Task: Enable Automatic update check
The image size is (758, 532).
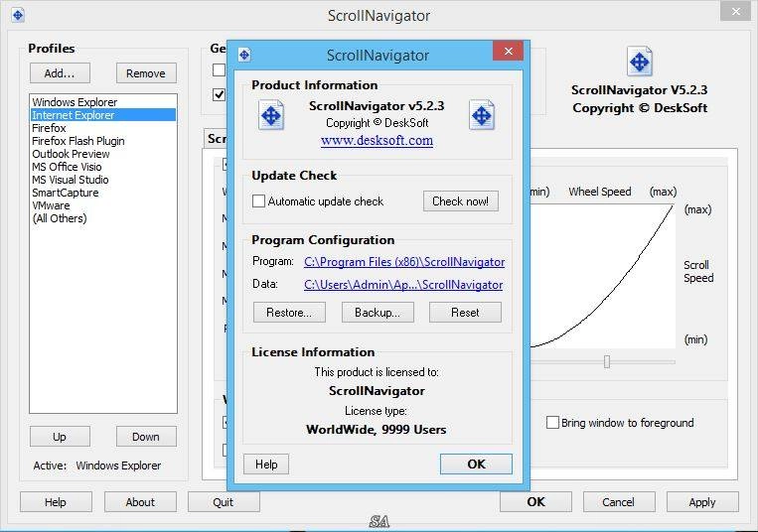Action: coord(258,200)
